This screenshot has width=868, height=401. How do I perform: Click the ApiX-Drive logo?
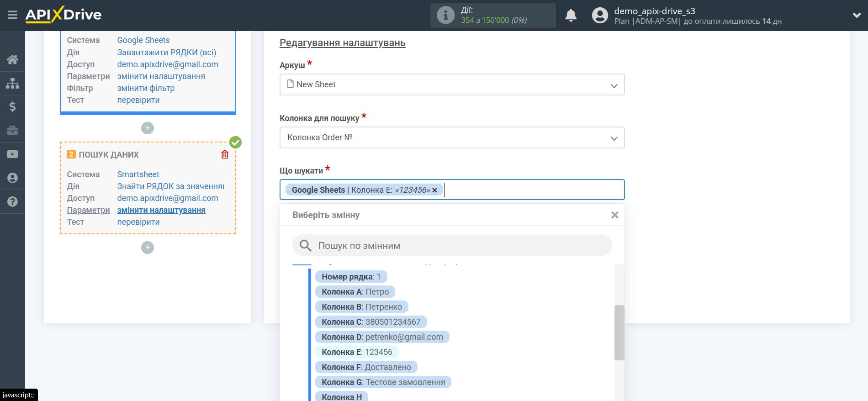(63, 15)
